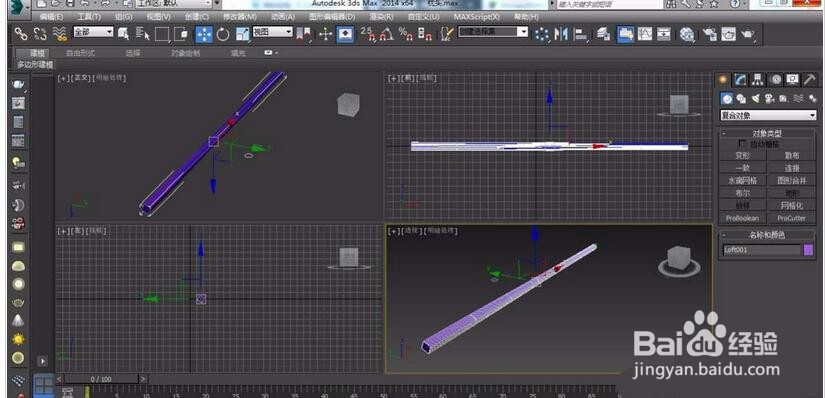The width and height of the screenshot is (825, 398).
Task: Toggle the Angle Snap button
Action: click(387, 34)
